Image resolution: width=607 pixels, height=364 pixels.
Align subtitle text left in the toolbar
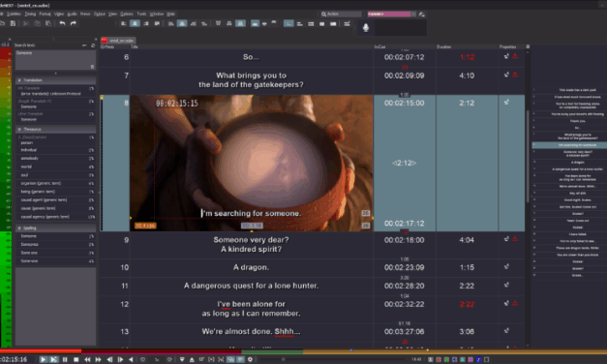click(124, 23)
